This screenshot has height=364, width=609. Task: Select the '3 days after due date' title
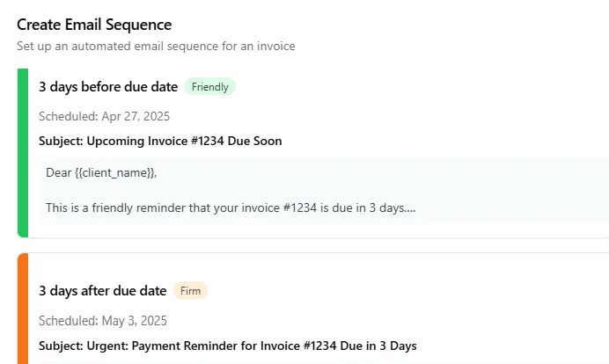(x=102, y=291)
